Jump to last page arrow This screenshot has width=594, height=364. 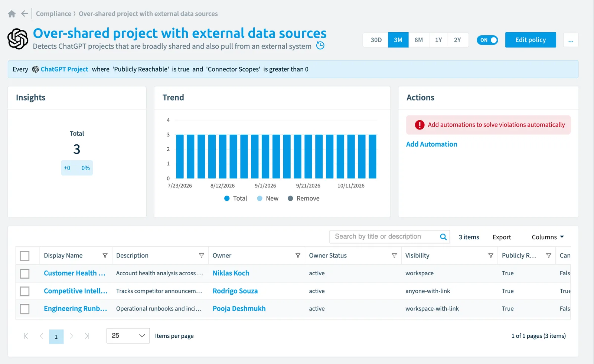[x=87, y=336]
